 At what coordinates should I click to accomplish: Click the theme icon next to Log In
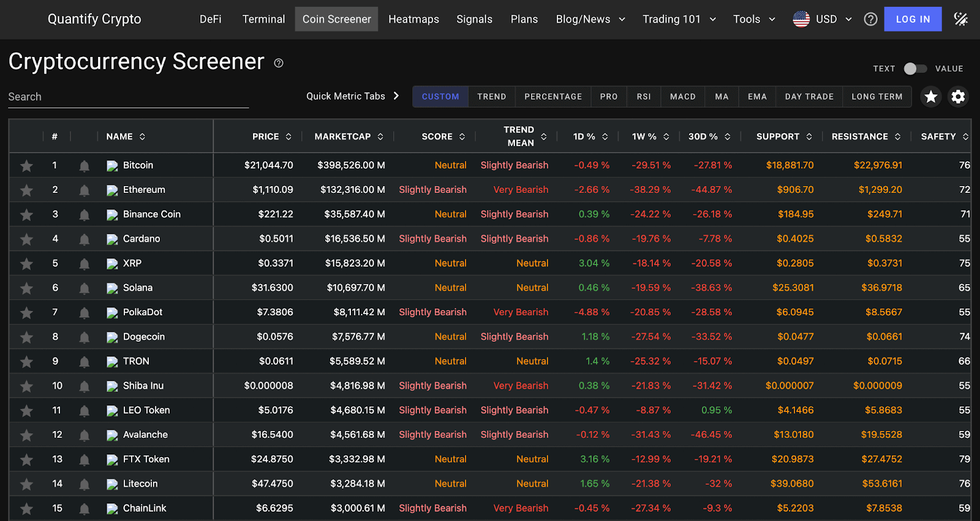(961, 19)
